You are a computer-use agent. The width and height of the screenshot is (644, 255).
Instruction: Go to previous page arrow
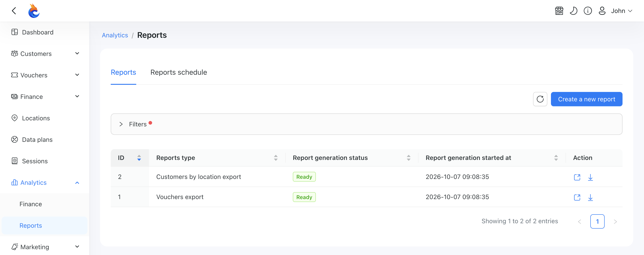coord(580,221)
